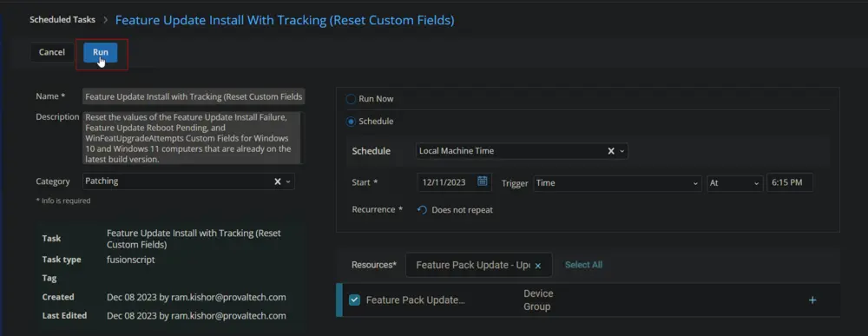Open Does not repeat recurrence setting
868x336 pixels.
[x=463, y=210]
